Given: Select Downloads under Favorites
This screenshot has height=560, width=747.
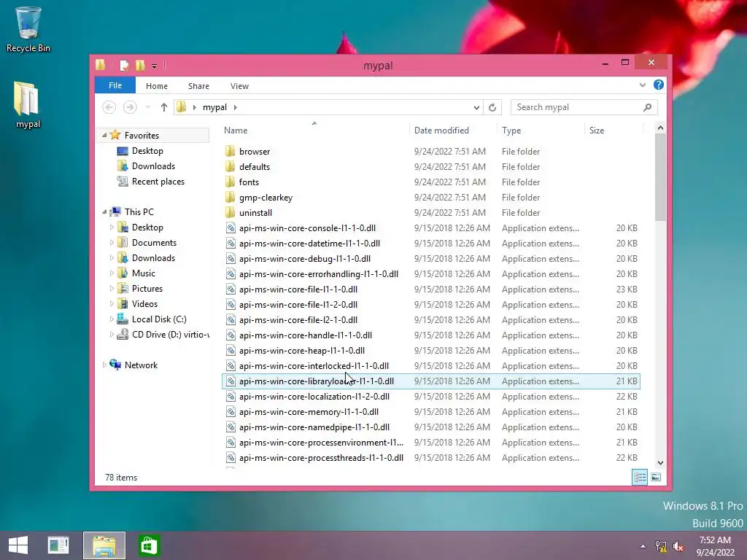Looking at the screenshot, I should pyautogui.click(x=153, y=166).
